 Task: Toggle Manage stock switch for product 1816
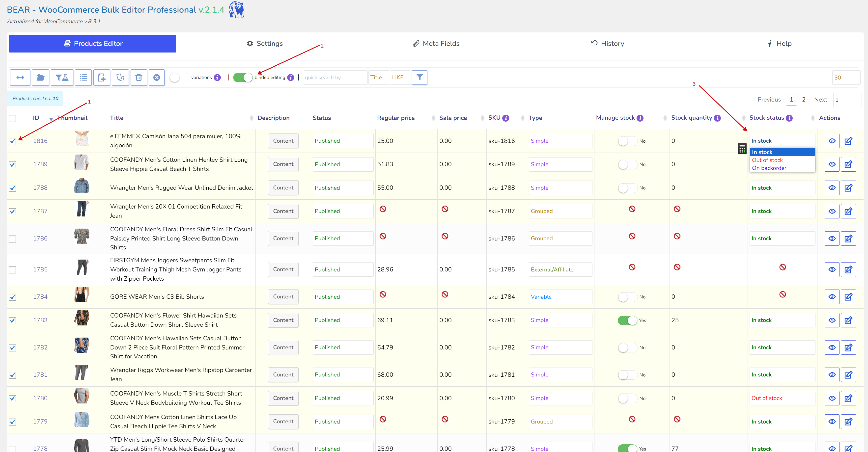[x=627, y=141]
